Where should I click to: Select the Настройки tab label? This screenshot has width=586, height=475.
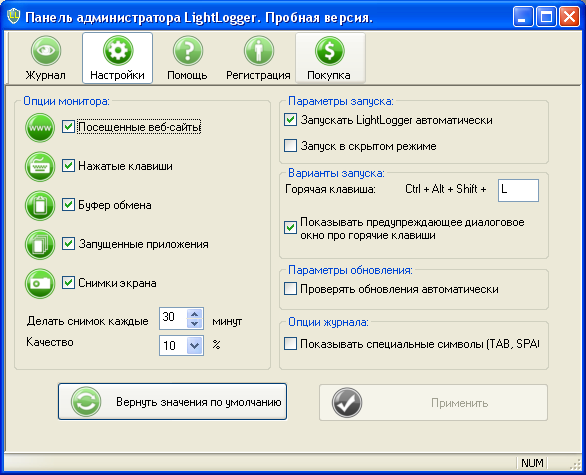(117, 75)
